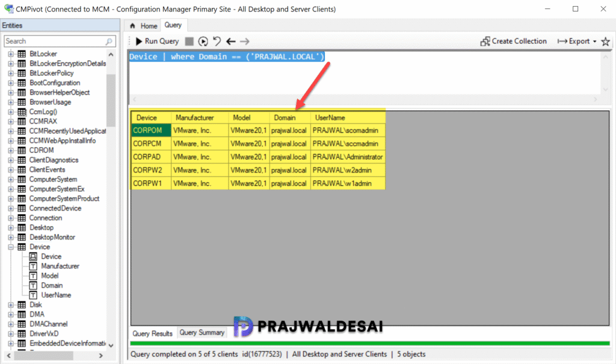Viewport: 616px width, 364px height.
Task: Click the run-on-selection circular play icon
Action: [203, 42]
